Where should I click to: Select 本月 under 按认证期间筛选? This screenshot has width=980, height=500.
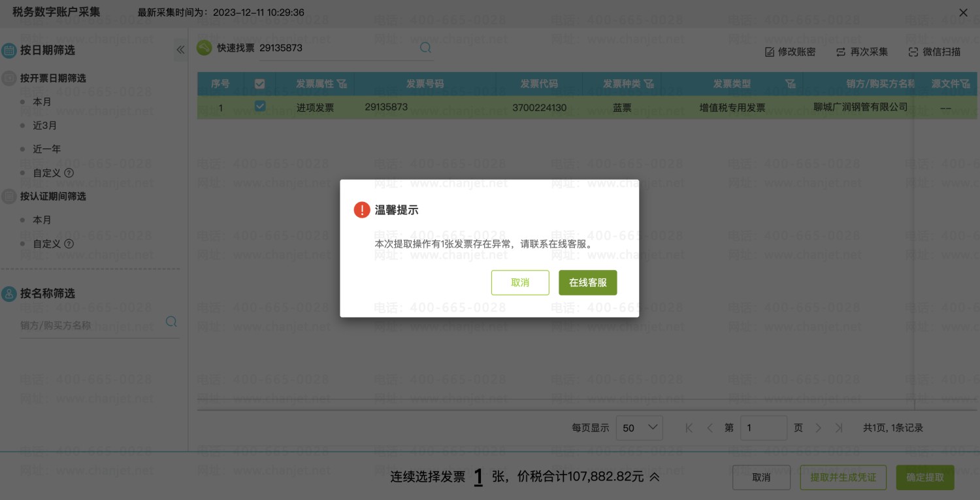[42, 220]
